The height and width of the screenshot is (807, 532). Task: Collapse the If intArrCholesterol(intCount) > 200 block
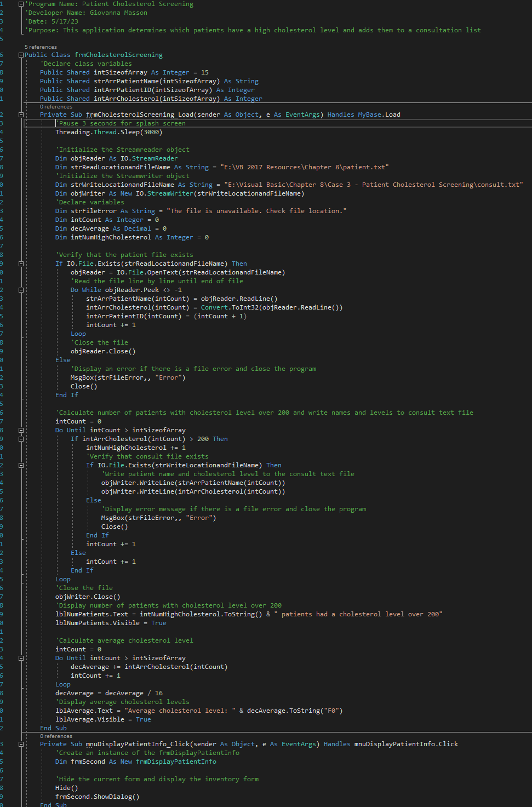click(21, 439)
